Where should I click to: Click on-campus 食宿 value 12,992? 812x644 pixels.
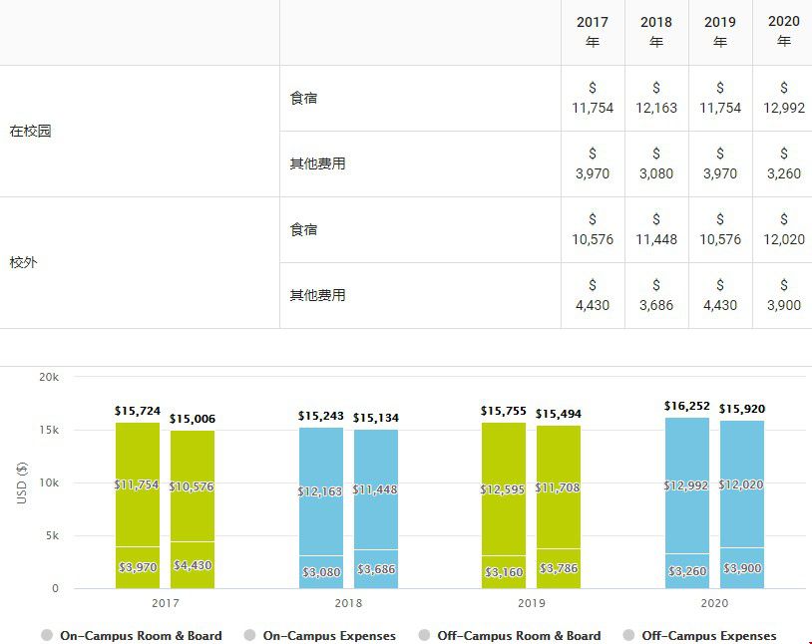click(x=783, y=98)
